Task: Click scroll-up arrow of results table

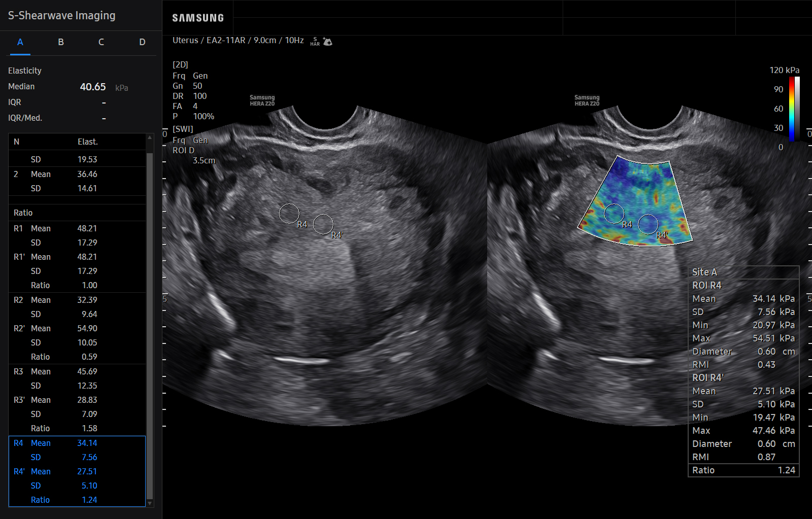Action: pos(150,137)
